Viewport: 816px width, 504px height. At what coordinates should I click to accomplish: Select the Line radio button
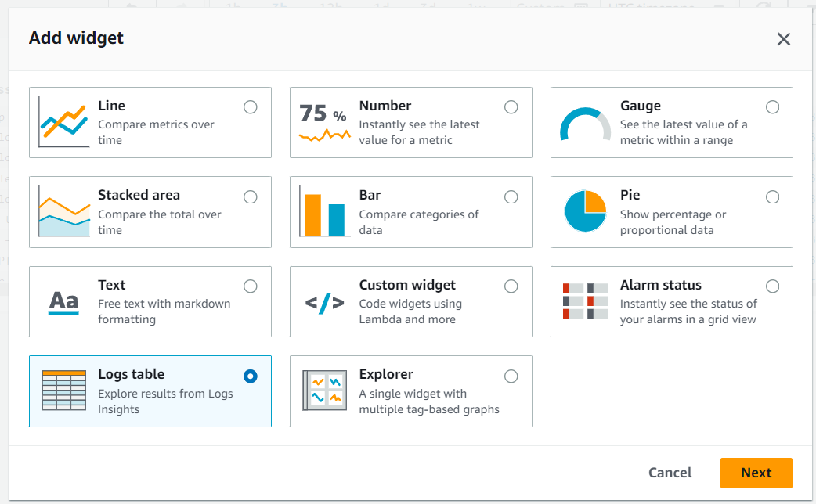pos(251,107)
